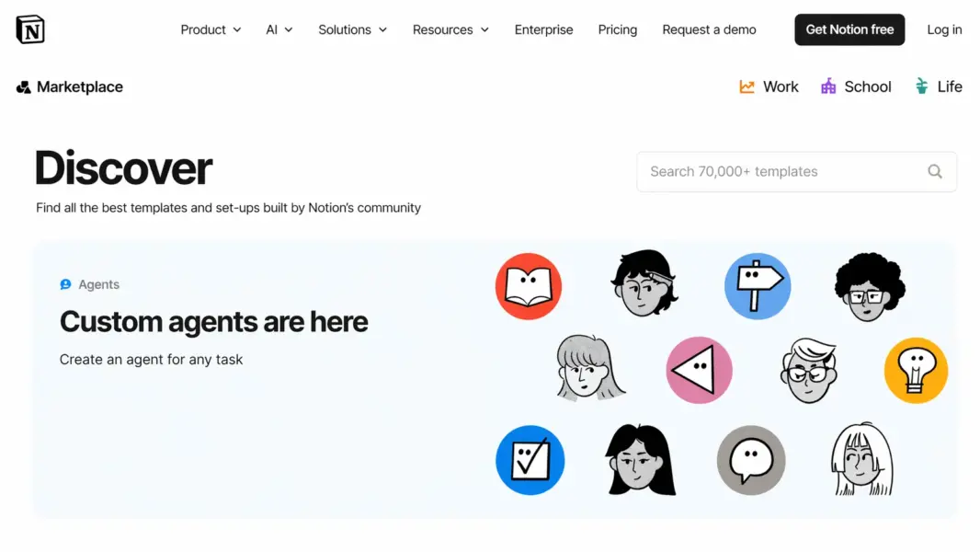Viewport: 980px width, 552px height.
Task: Click the Work chart icon
Action: (746, 86)
